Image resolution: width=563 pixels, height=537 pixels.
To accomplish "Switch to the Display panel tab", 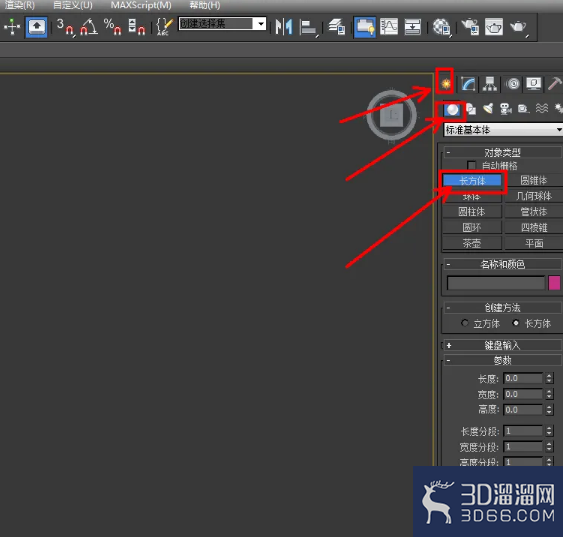I will point(534,84).
